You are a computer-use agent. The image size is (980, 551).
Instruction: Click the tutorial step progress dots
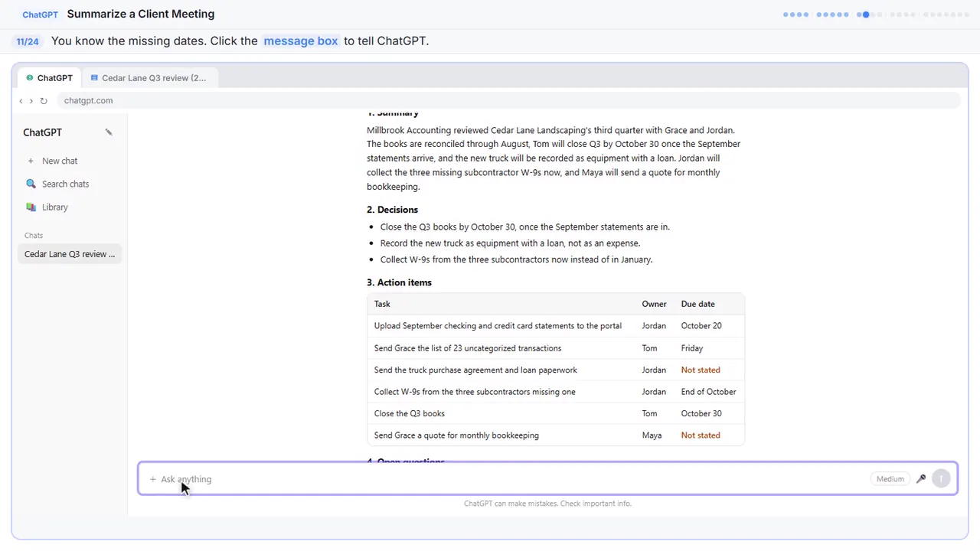tap(876, 15)
